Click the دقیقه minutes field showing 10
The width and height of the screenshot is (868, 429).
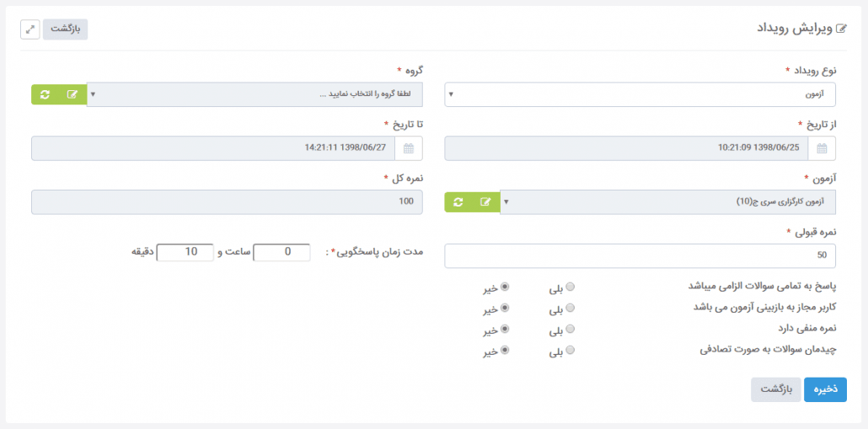click(185, 252)
